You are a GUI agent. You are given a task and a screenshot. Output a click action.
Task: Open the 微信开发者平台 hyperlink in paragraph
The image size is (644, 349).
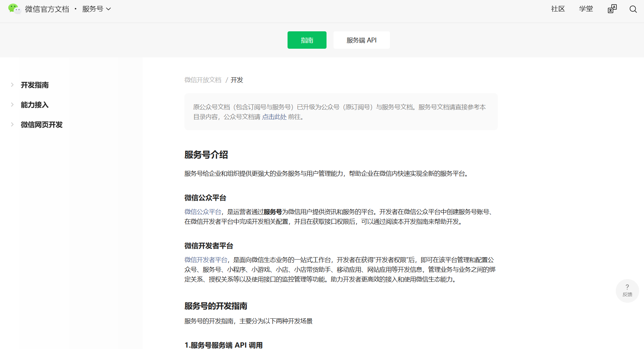pyautogui.click(x=206, y=260)
